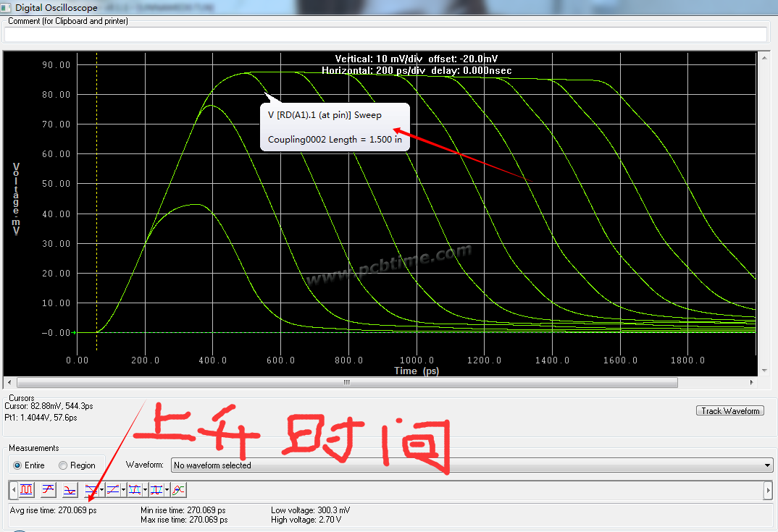This screenshot has height=532, width=778.
Task: Click the 'Avg rise time: 270.069 ps' readout
Action: tap(53, 510)
